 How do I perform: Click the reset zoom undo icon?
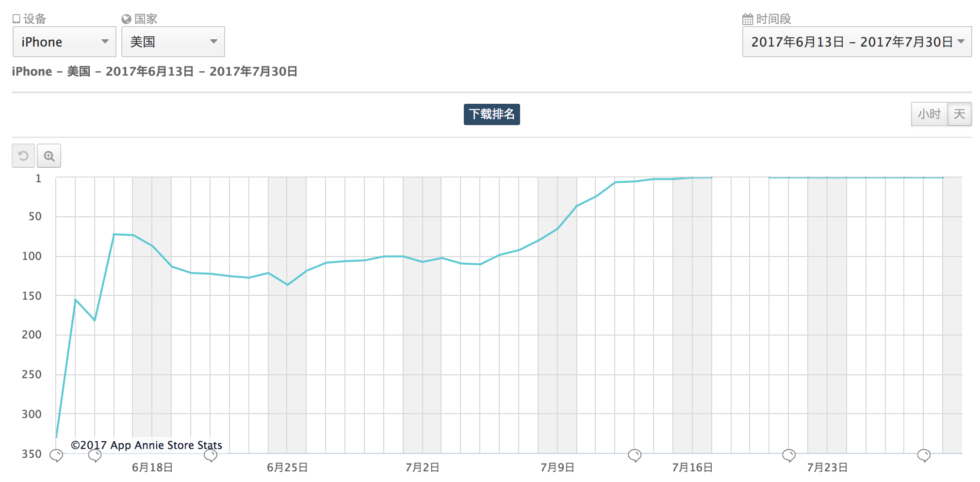pyautogui.click(x=23, y=156)
